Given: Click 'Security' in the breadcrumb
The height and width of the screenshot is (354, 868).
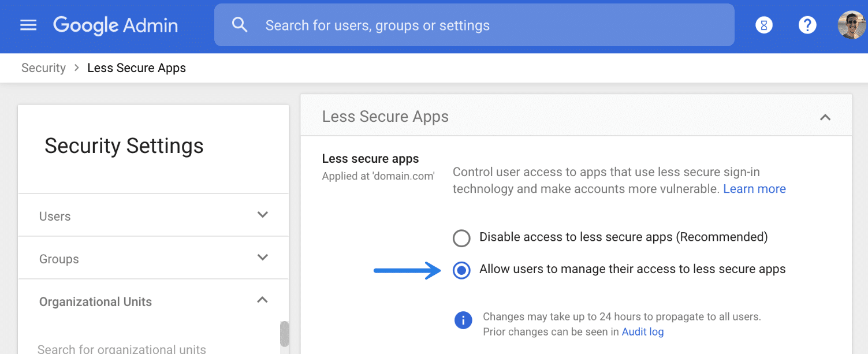Looking at the screenshot, I should tap(43, 68).
